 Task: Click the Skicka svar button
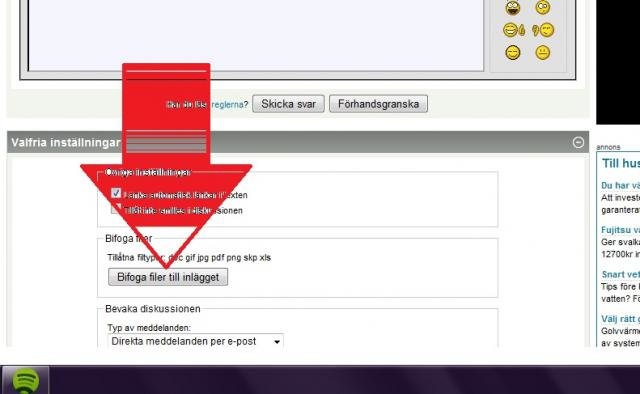coord(288,104)
